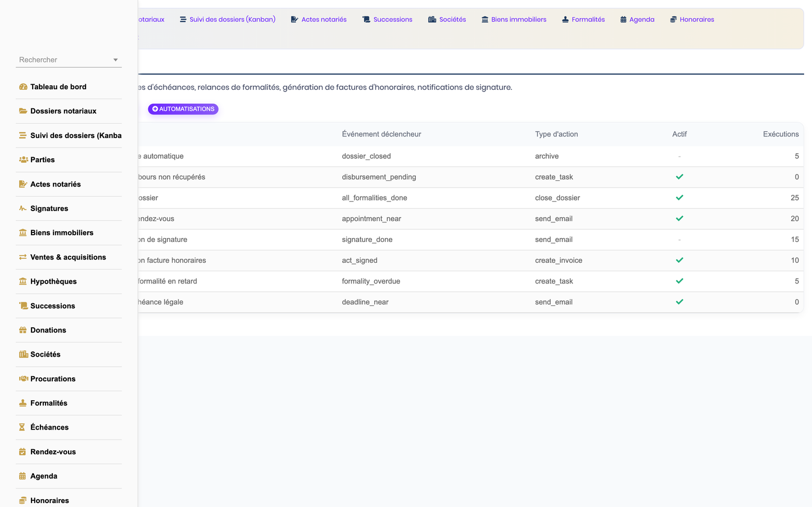Open Biens immobiliers top tab
812x507 pixels.
point(514,20)
